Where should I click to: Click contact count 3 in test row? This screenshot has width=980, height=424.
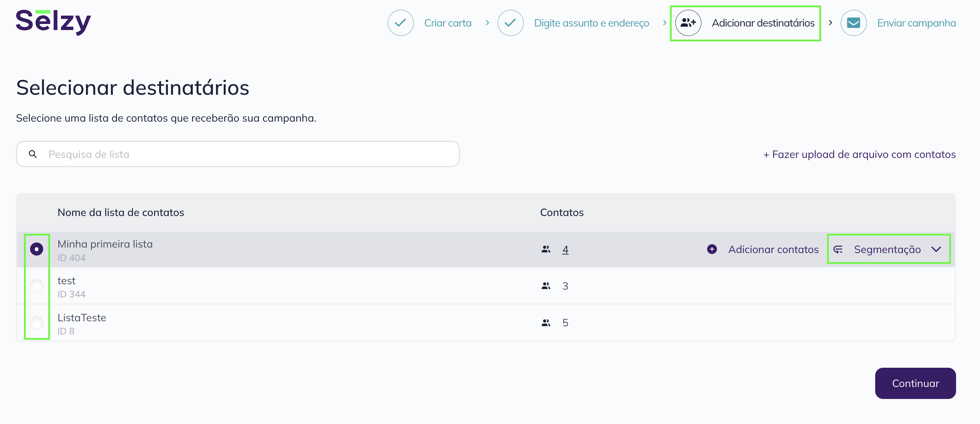(565, 286)
